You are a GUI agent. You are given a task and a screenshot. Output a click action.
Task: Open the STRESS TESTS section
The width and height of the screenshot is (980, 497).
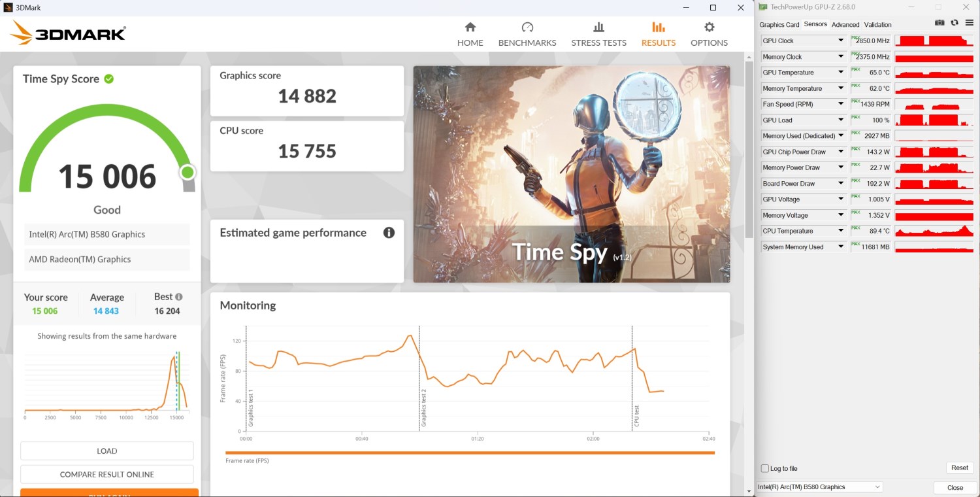tap(598, 34)
